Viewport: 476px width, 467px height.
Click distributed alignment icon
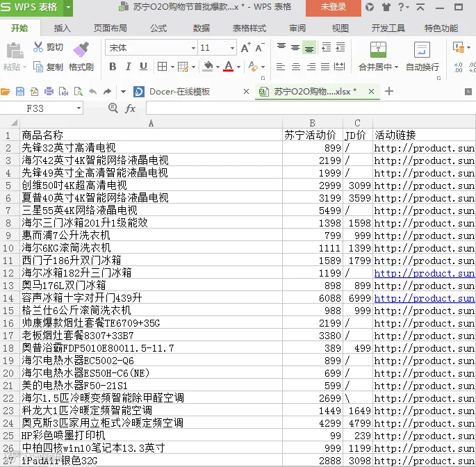pyautogui.click(x=339, y=67)
